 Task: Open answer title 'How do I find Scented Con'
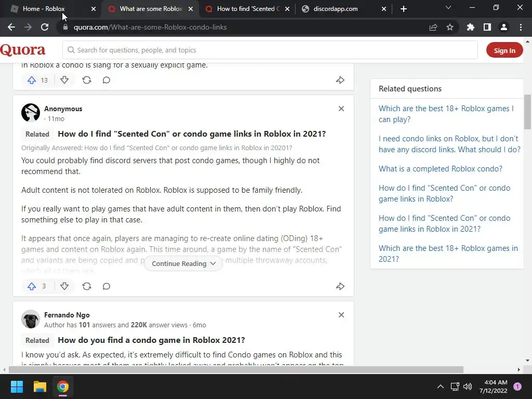tap(192, 134)
